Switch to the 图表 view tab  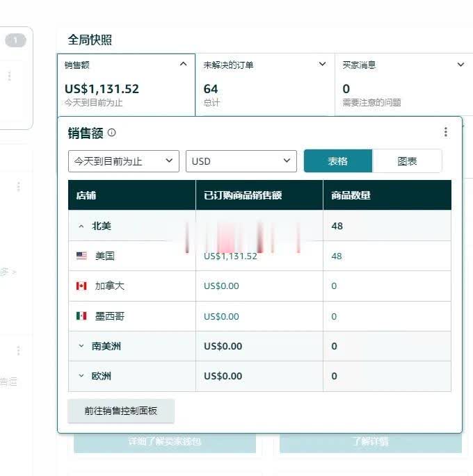(407, 161)
